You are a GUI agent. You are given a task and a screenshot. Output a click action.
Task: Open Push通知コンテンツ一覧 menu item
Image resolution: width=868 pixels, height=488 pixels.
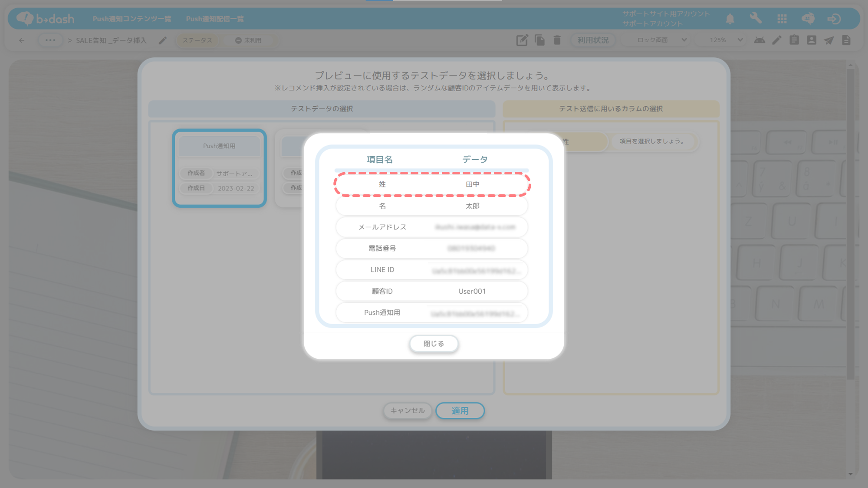point(132,19)
